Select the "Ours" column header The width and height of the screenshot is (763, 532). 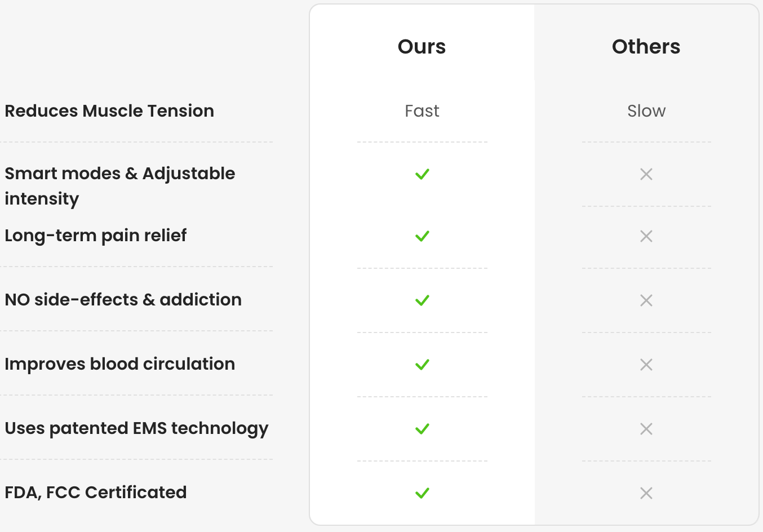[x=422, y=47]
